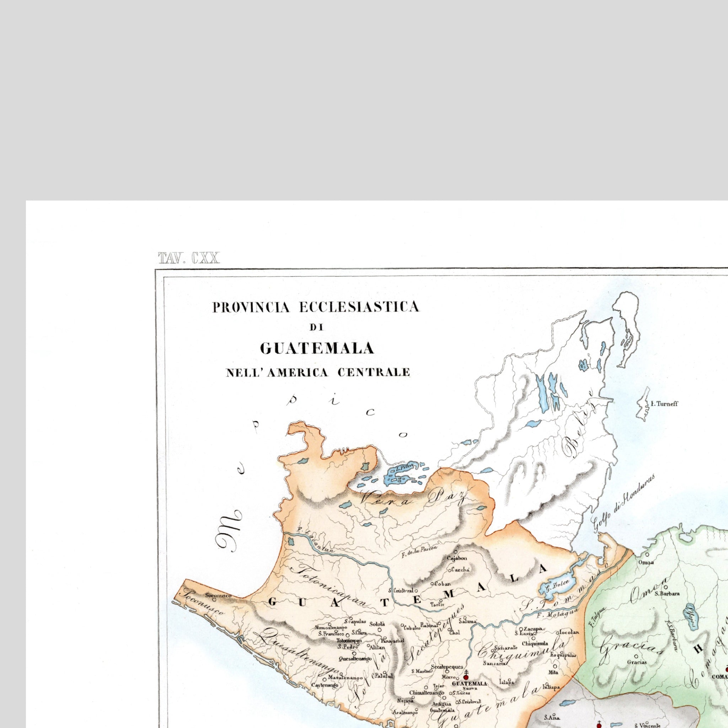Click the 'S. Martin' town label
Image resolution: width=728 pixels, height=728 pixels.
pos(421,671)
